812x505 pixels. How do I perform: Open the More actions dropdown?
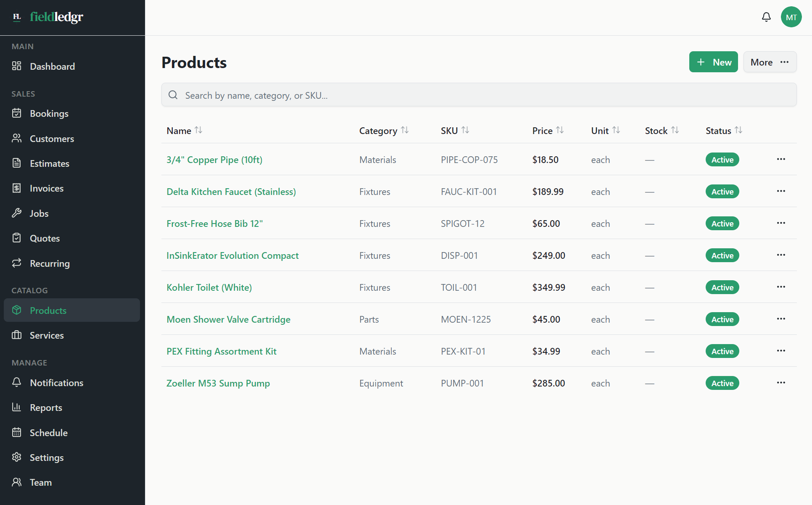pos(770,62)
